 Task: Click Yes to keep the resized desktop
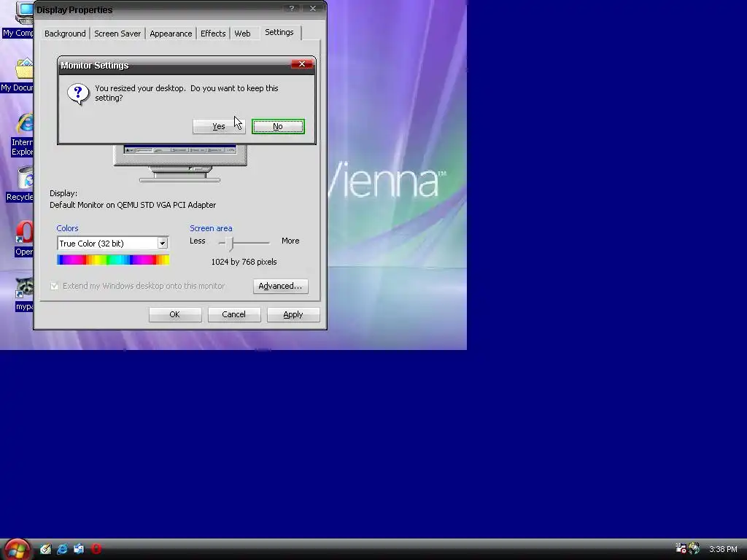point(219,126)
